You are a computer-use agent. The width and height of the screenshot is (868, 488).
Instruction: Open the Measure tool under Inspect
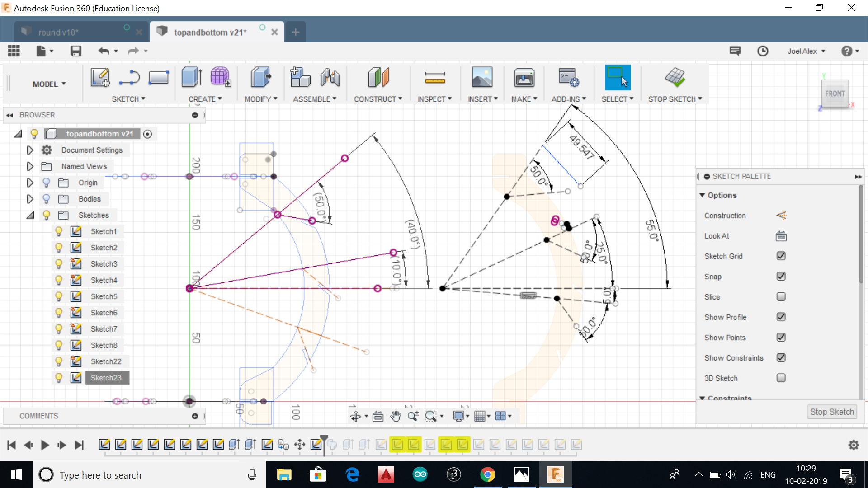[x=434, y=78]
